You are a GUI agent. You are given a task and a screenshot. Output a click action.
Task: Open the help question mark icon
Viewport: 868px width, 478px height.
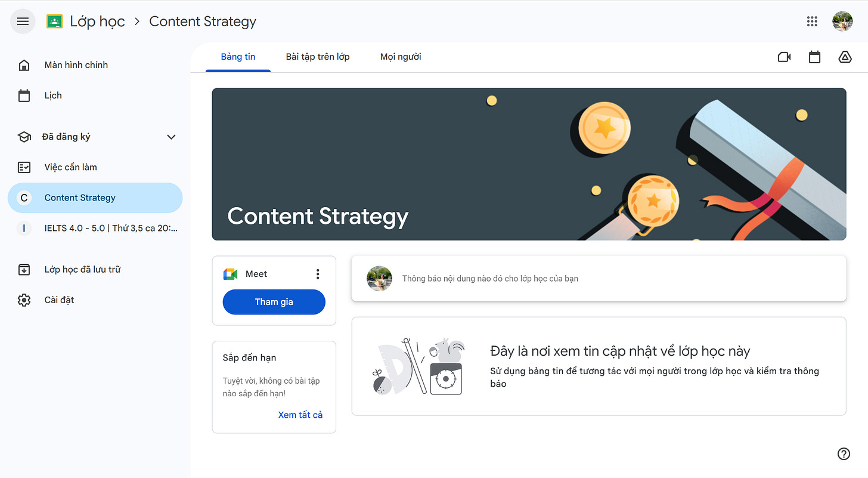(x=844, y=454)
